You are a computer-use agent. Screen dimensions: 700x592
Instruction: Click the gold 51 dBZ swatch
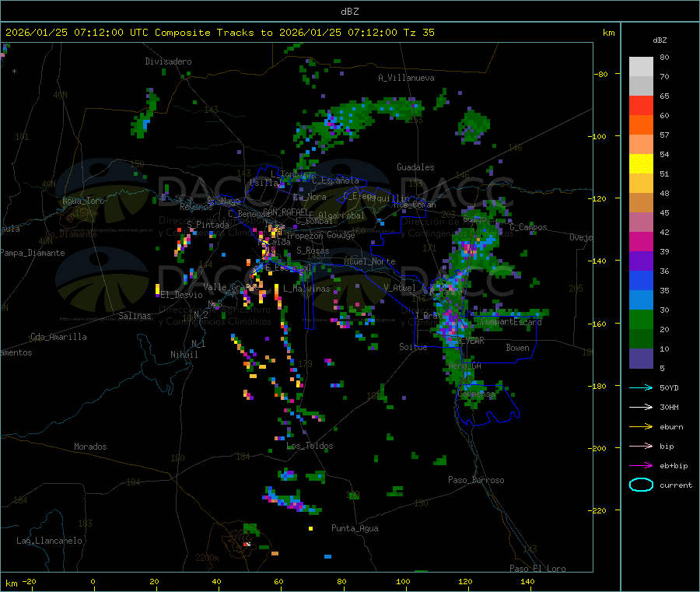(641, 183)
